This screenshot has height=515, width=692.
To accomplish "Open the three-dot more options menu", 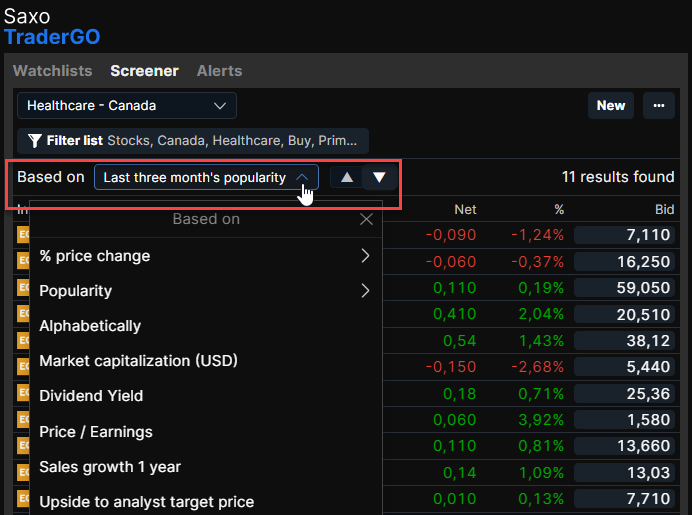I will point(658,105).
